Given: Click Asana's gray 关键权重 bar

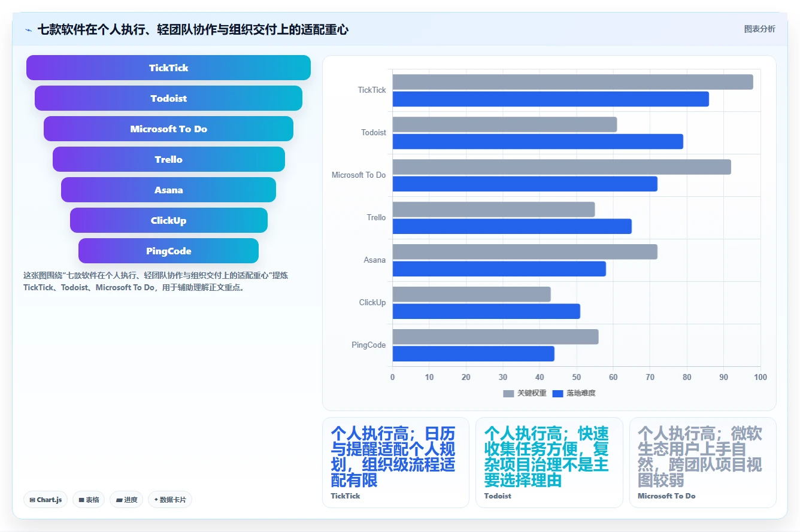Looking at the screenshot, I should tap(525, 252).
